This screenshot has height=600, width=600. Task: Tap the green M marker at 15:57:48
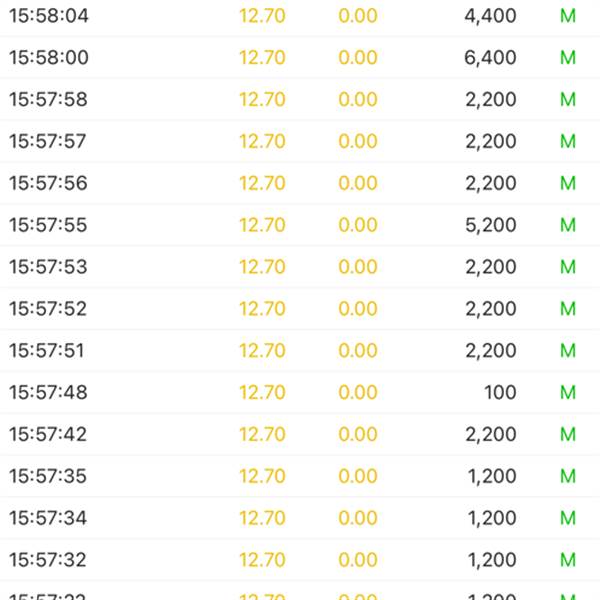coord(568,393)
